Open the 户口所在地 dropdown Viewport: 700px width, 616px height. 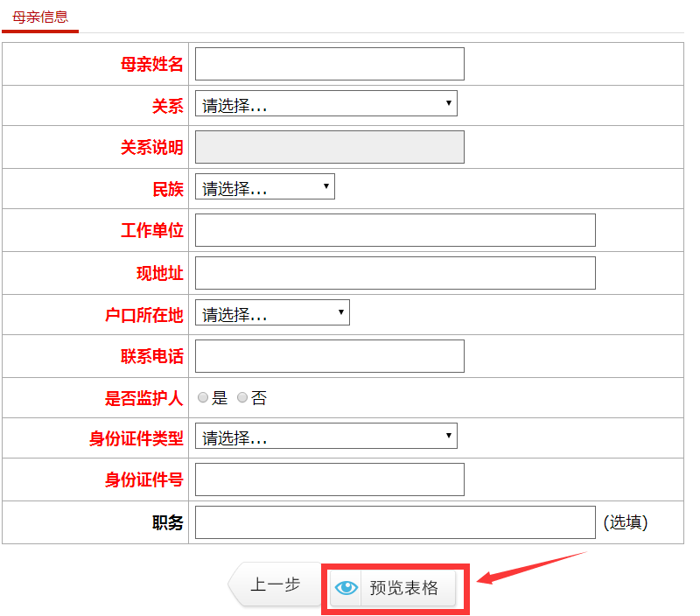tap(272, 314)
